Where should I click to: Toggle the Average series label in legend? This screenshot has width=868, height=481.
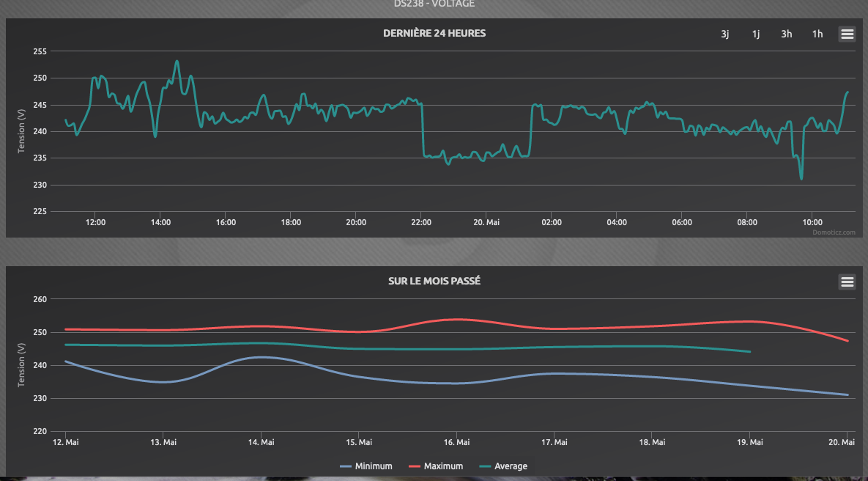[x=511, y=466]
